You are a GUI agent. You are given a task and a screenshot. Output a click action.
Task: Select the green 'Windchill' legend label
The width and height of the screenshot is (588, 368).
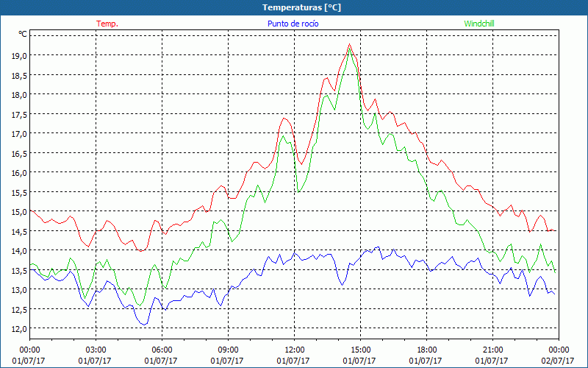coord(479,24)
